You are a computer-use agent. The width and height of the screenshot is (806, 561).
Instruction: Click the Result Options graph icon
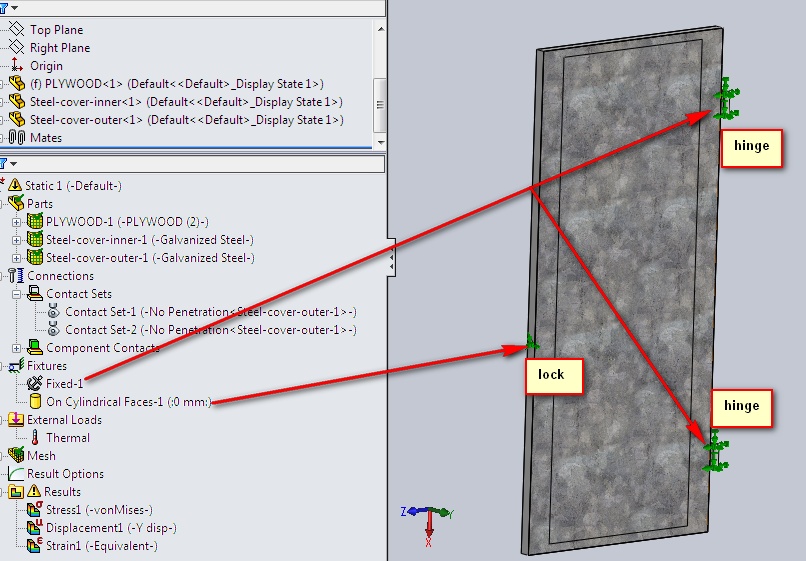(x=16, y=474)
